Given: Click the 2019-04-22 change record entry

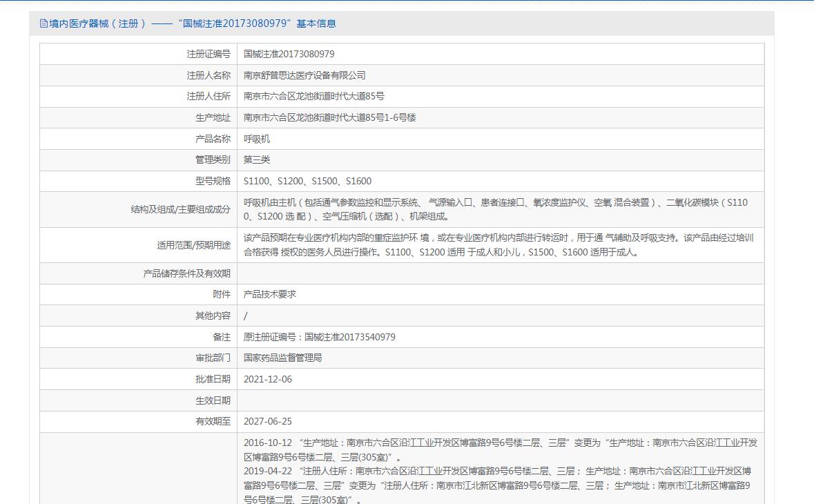Looking at the screenshot, I should (x=497, y=485).
